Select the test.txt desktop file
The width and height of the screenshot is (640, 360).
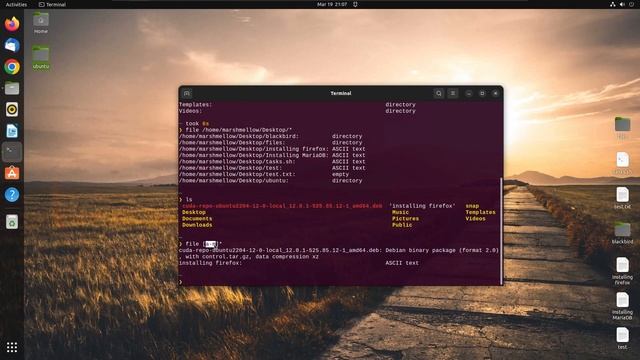[622, 198]
